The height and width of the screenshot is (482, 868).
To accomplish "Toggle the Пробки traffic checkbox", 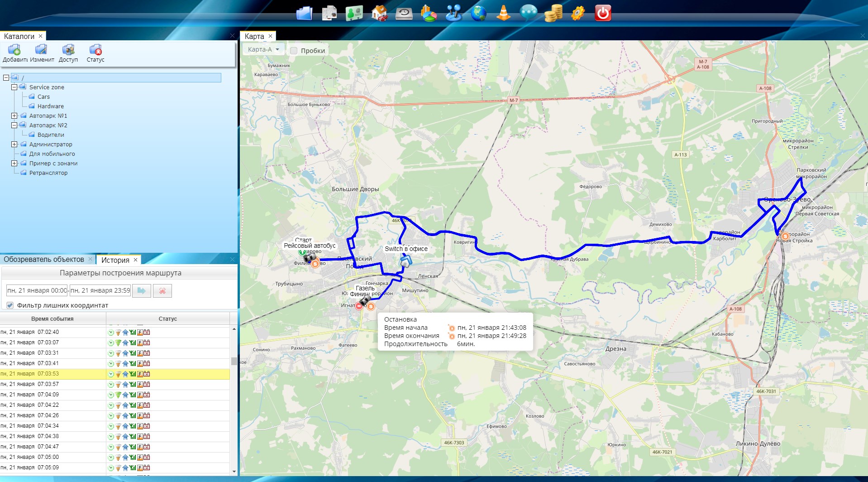I will (294, 51).
